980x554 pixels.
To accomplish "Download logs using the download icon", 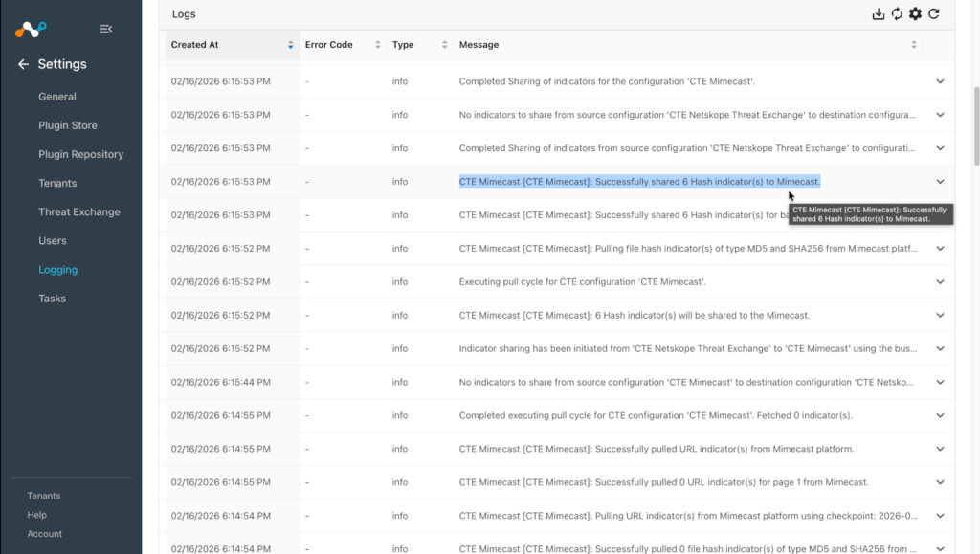I will tap(879, 13).
